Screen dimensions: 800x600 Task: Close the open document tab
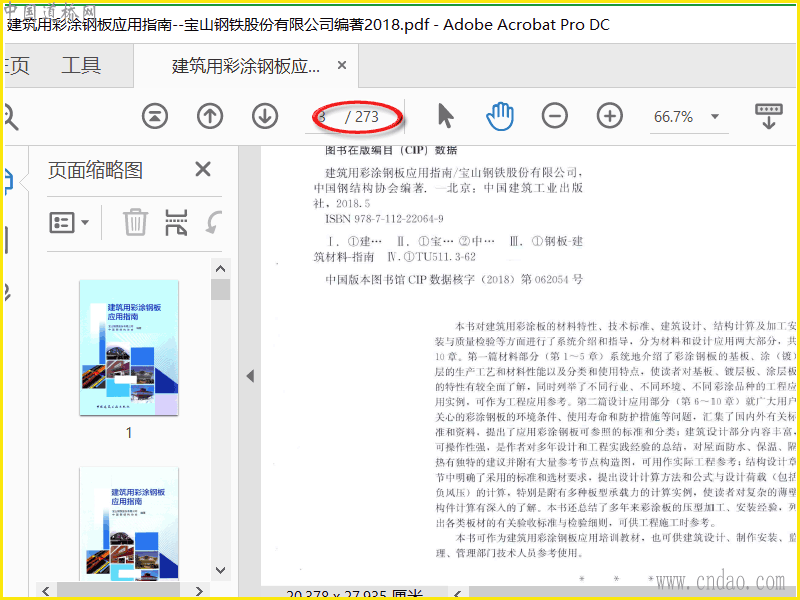click(x=342, y=65)
